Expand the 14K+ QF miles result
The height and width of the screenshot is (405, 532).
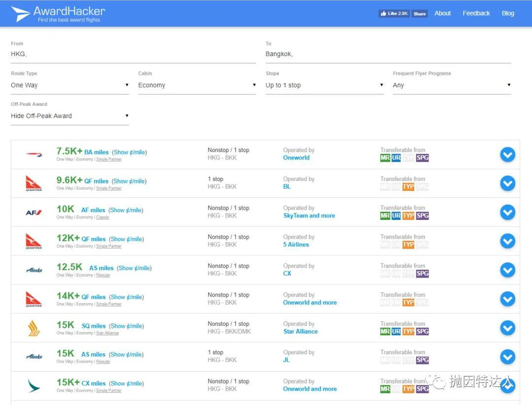(507, 299)
